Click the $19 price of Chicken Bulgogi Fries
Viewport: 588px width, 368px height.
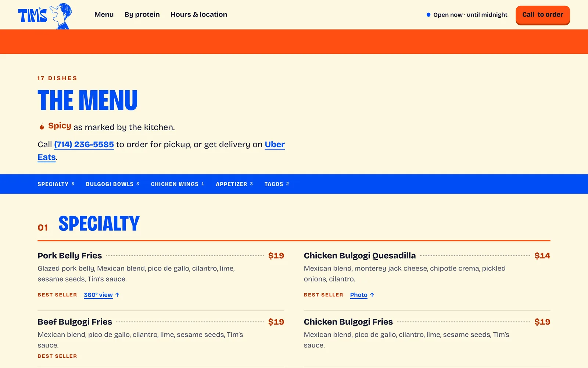542,322
